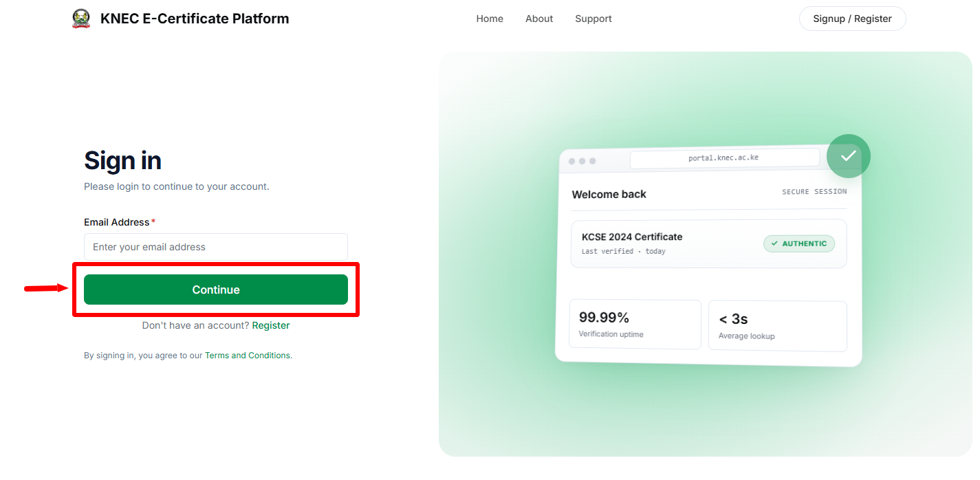Click the mock browser window dots
The width and height of the screenshot is (980, 480).
pyautogui.click(x=582, y=161)
